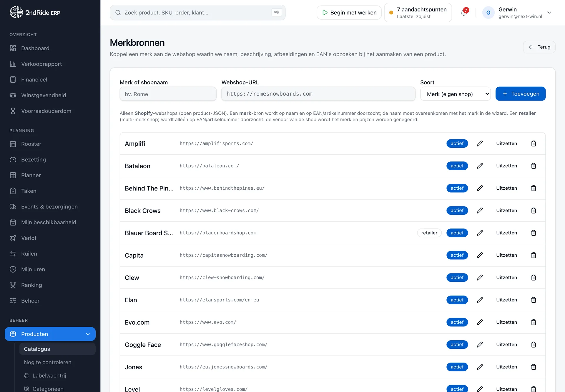This screenshot has height=392, width=565.
Task: Collapse the Producten menu chevron
Action: tap(88, 334)
